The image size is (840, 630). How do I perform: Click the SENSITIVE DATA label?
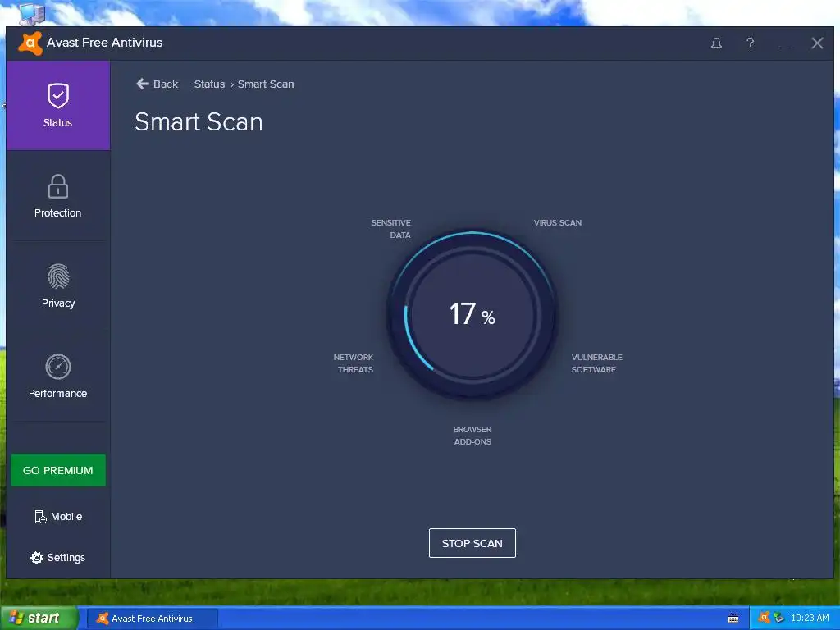tap(391, 229)
